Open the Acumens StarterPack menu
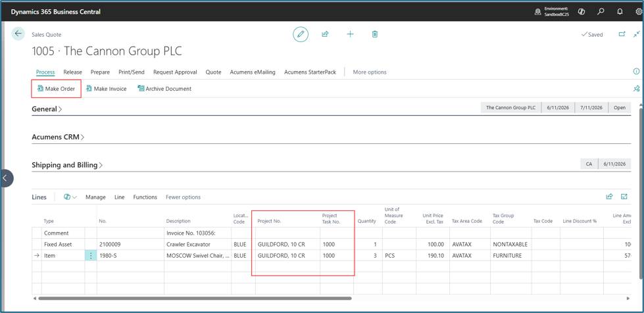 pyautogui.click(x=310, y=72)
